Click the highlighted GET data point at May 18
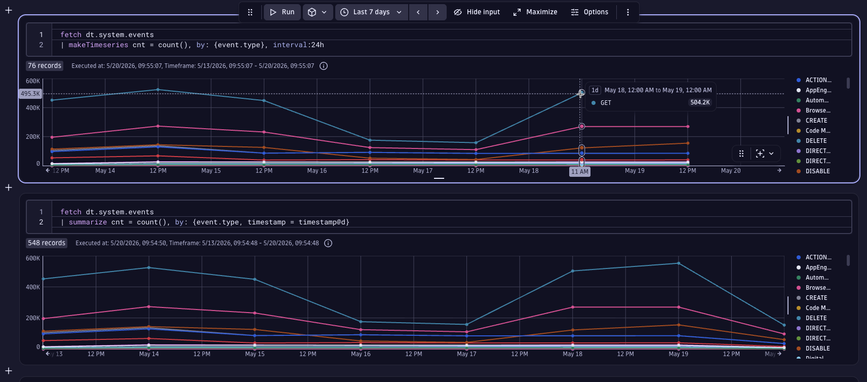 [582, 93]
